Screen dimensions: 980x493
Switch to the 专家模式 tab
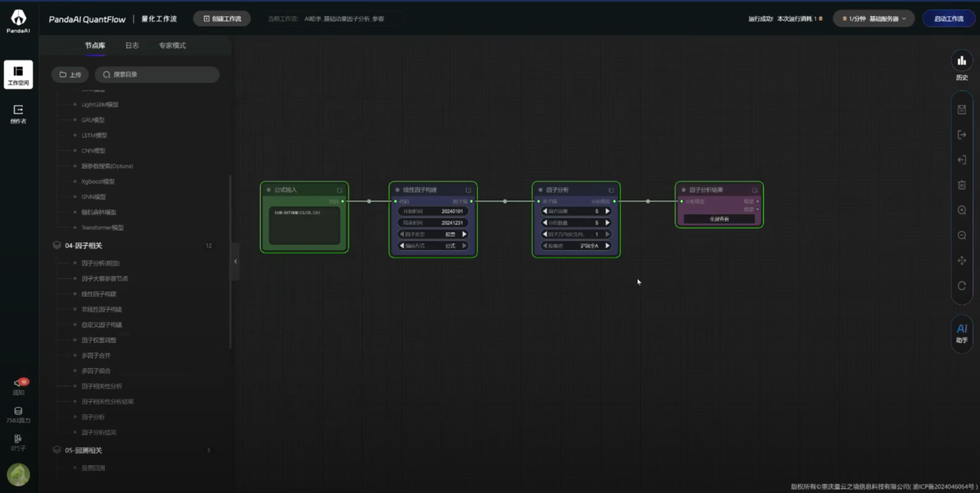(x=172, y=46)
